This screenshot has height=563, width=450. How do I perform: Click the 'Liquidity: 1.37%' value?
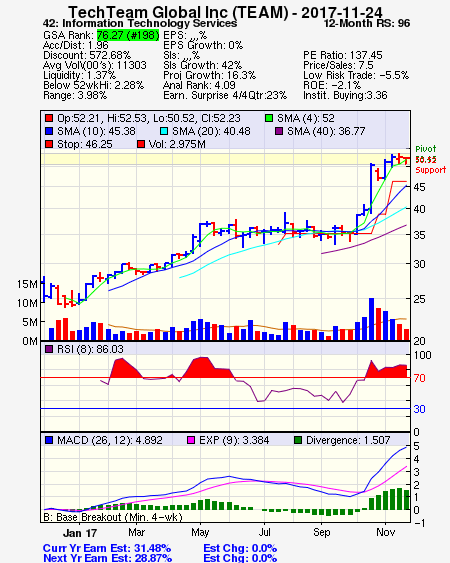pos(79,75)
